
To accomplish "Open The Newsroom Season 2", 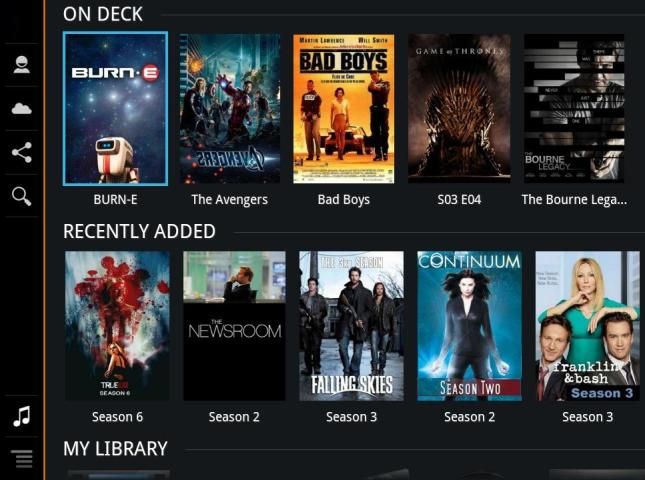I will click(x=234, y=326).
